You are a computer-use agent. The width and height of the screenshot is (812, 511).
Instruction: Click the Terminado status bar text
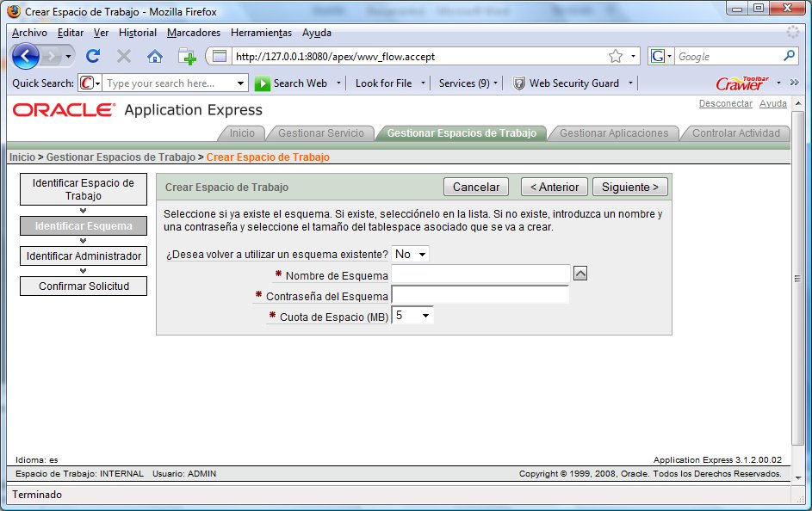pos(37,495)
